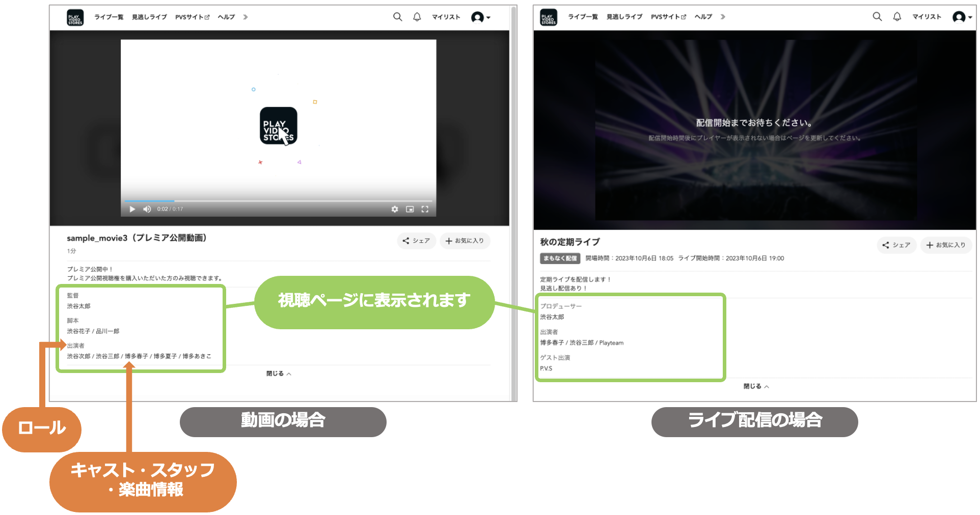This screenshot has width=980, height=515.
Task: Click the left window vertical scrollbar
Action: coord(514,204)
